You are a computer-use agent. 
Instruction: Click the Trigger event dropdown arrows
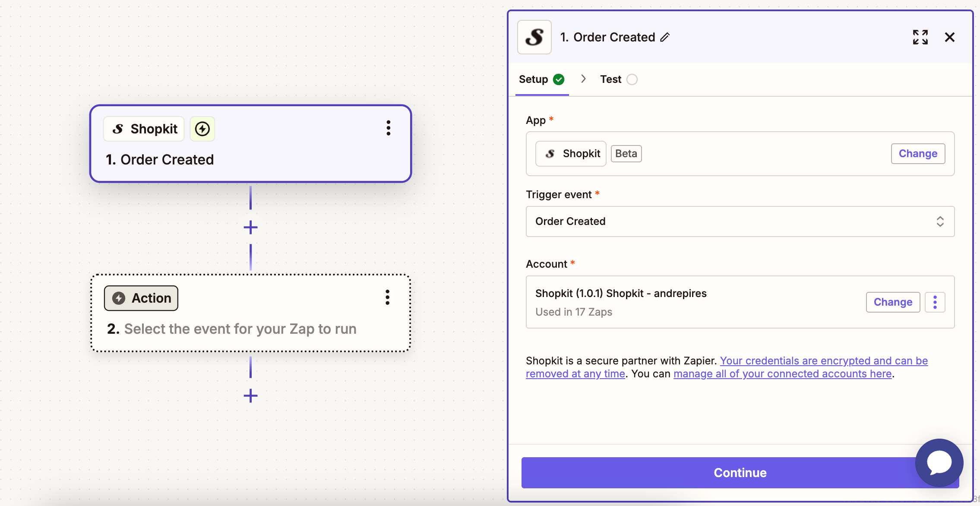pyautogui.click(x=940, y=221)
